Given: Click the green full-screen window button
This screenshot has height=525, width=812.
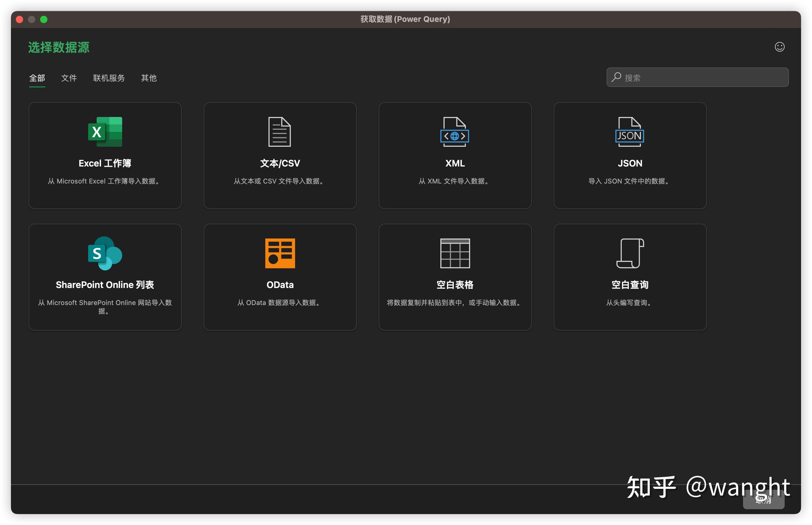Looking at the screenshot, I should pos(44,19).
